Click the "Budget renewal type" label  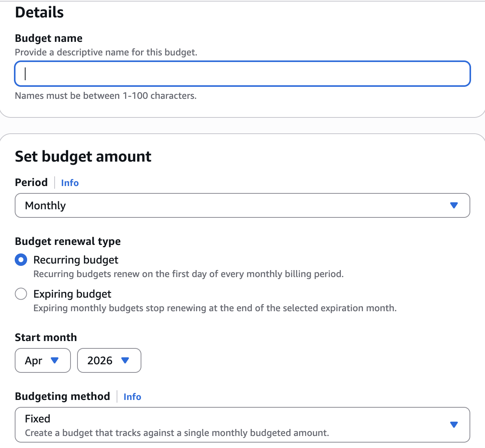coord(68,241)
